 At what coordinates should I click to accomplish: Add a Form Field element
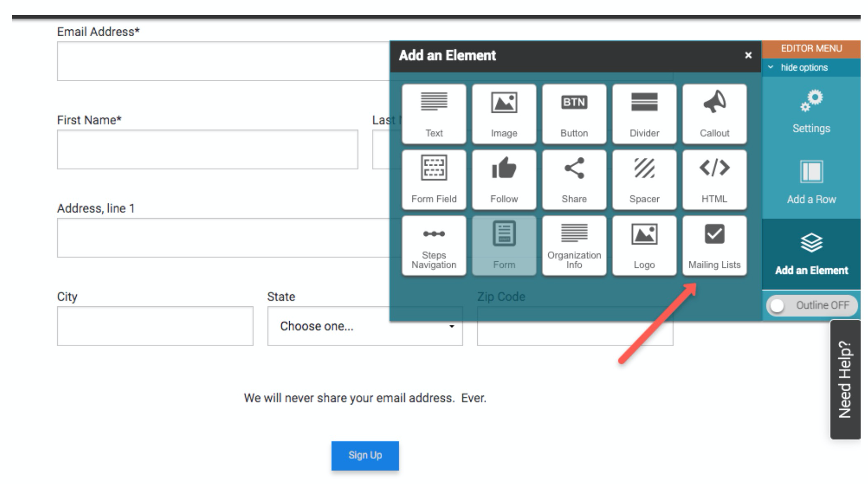(x=434, y=180)
